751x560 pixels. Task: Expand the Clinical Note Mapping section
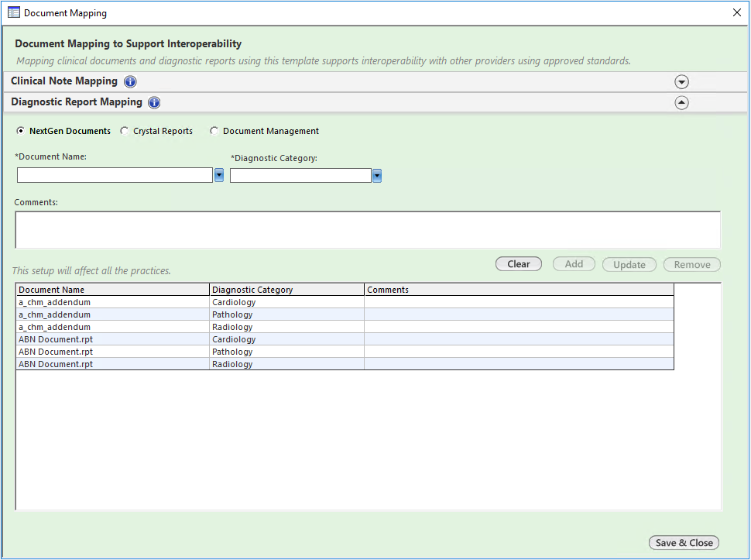pos(681,82)
